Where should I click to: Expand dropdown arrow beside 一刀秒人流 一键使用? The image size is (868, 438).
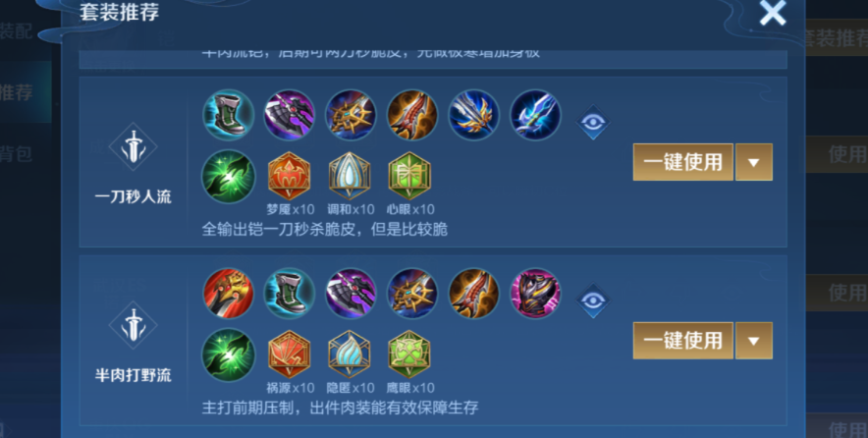[x=753, y=162]
